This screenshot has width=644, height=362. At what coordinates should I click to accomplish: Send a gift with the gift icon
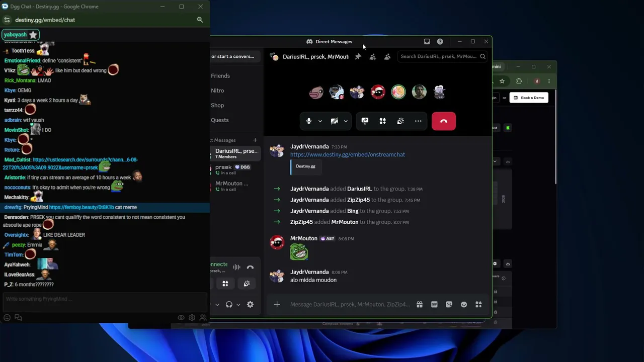click(x=419, y=305)
